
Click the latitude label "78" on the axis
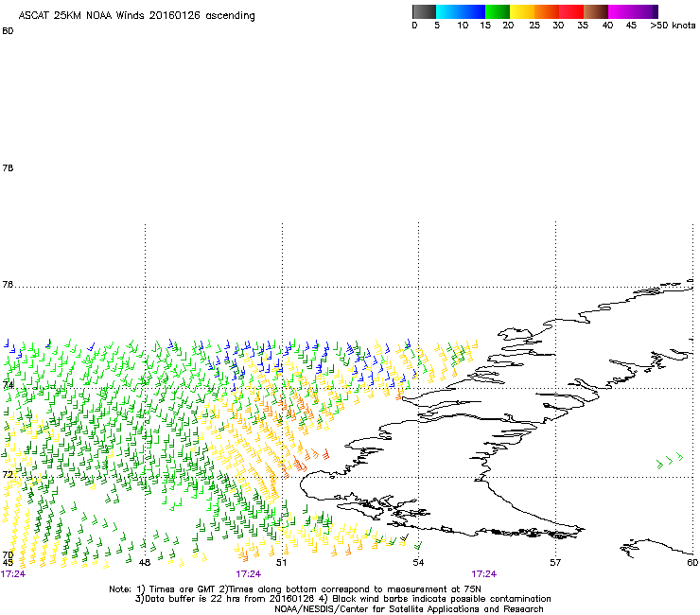(8, 167)
